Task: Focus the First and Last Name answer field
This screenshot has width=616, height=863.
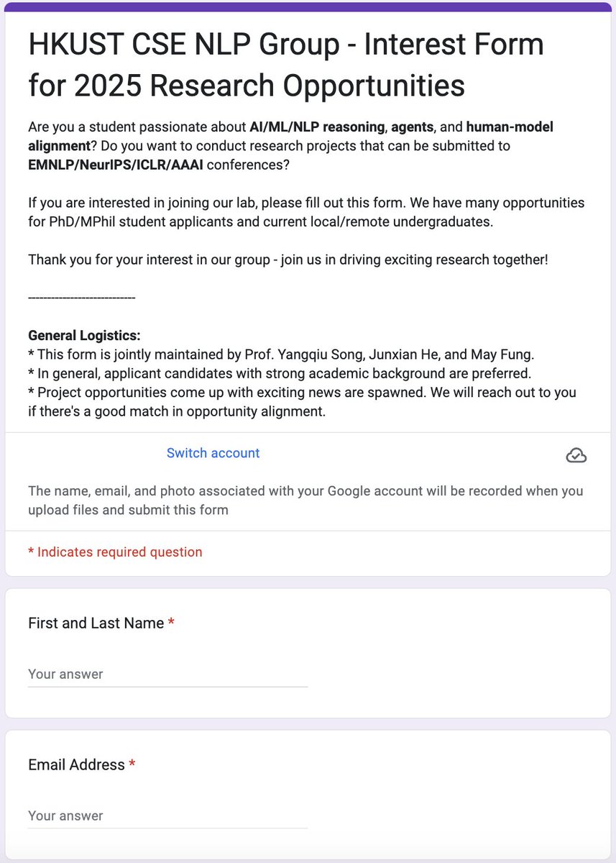Action: (x=167, y=675)
